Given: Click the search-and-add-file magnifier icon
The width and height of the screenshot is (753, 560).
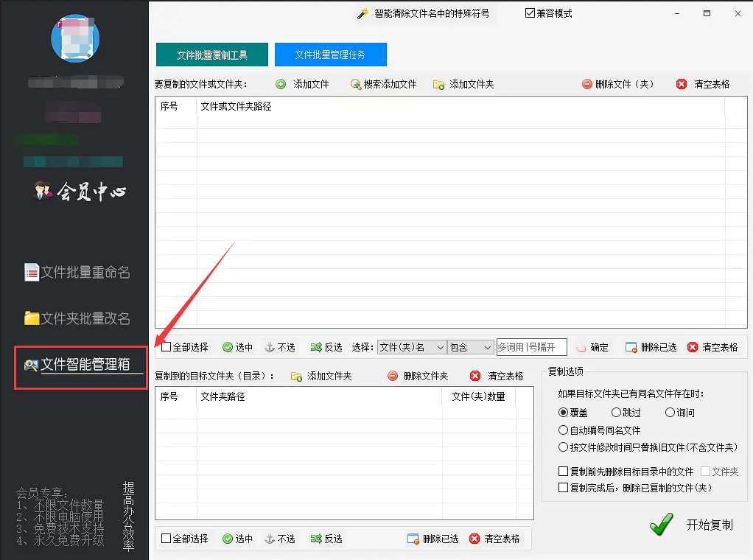Looking at the screenshot, I should coord(355,85).
